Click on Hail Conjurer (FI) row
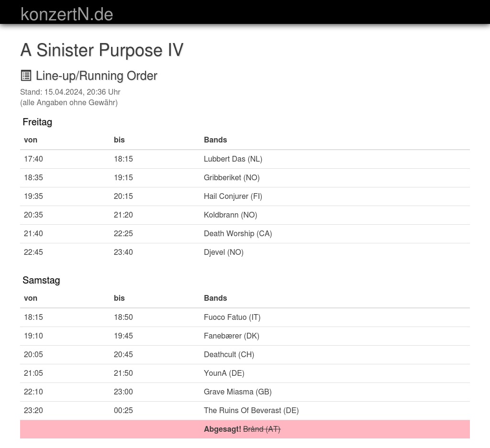Viewport: 490px width, 448px height. coord(233,196)
